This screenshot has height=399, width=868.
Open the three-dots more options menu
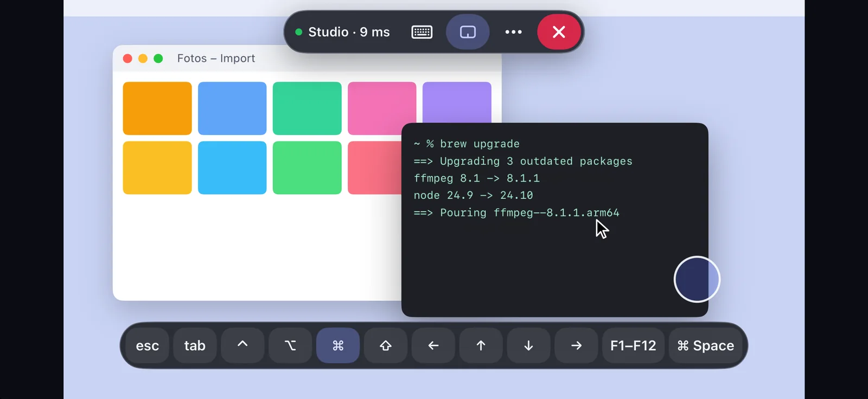pyautogui.click(x=513, y=32)
